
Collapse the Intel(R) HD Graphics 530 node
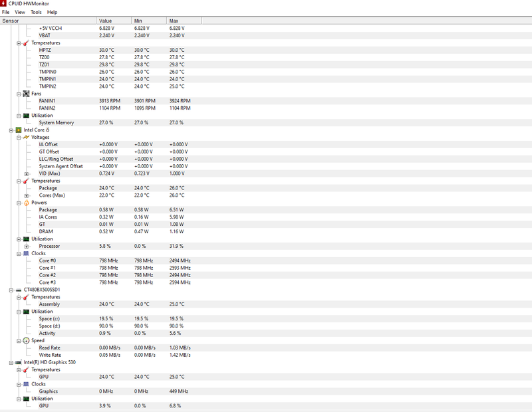tap(11, 363)
